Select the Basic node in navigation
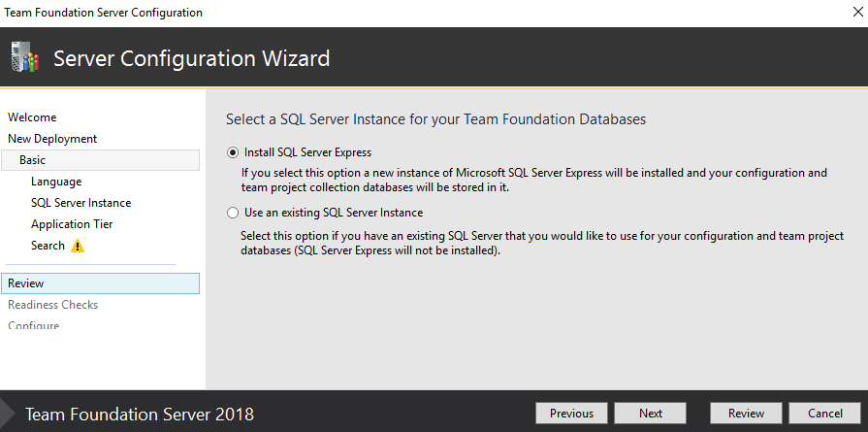Viewport: 868px width, 432px height. point(32,160)
